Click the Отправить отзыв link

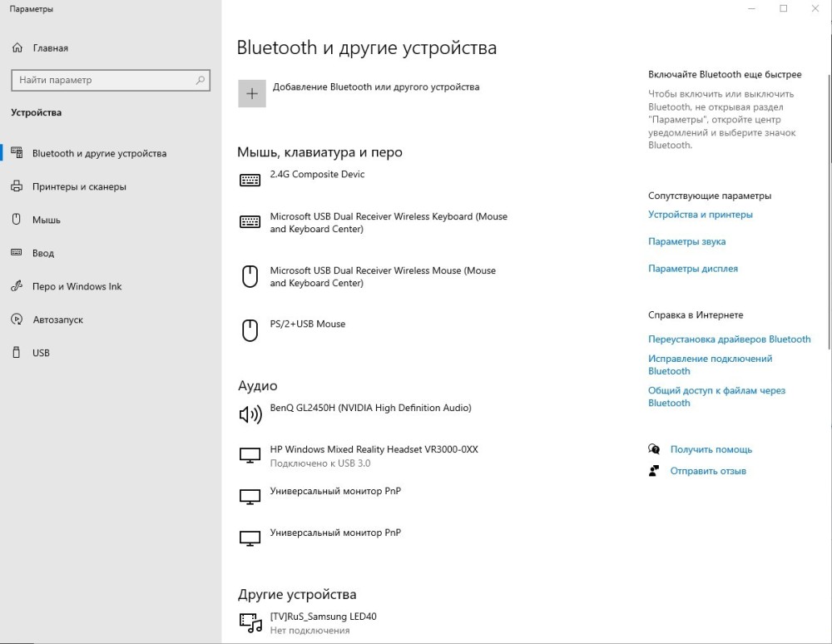(x=708, y=471)
